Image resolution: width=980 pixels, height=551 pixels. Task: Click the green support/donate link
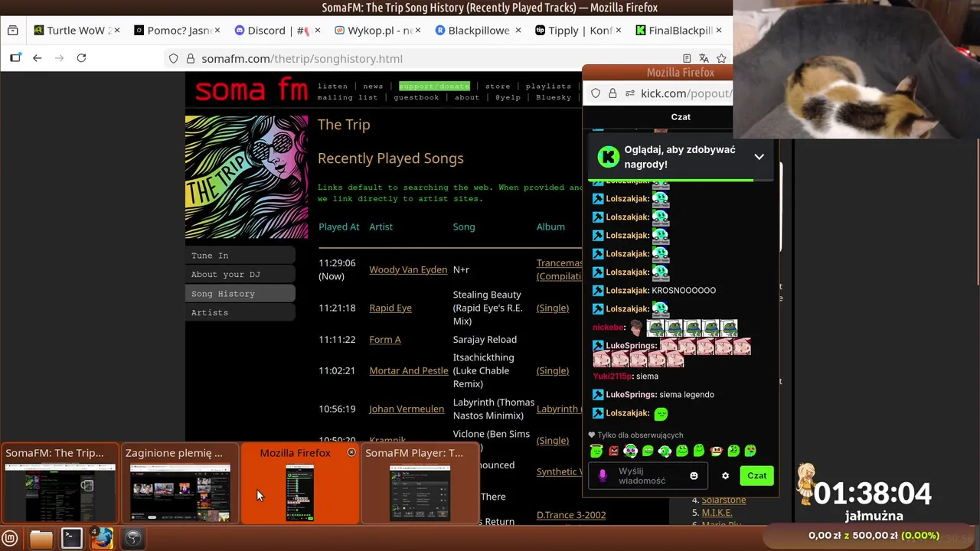[x=434, y=86]
